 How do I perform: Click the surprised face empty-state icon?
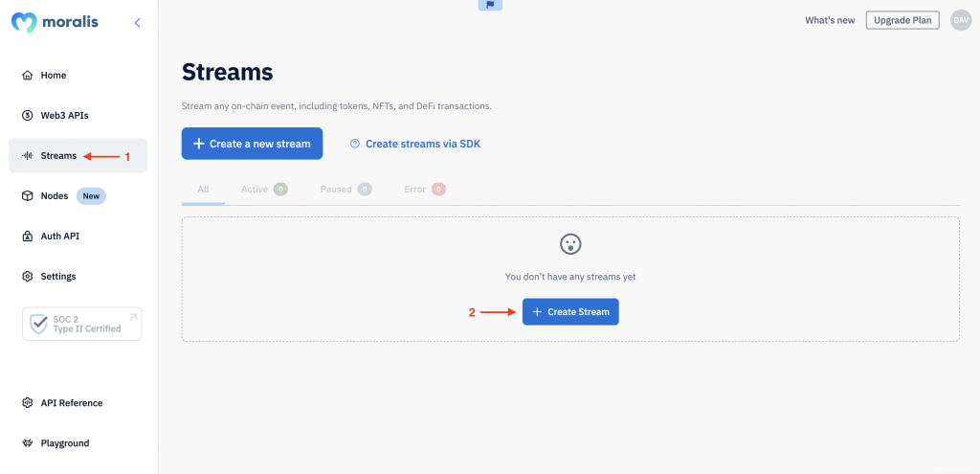point(570,244)
